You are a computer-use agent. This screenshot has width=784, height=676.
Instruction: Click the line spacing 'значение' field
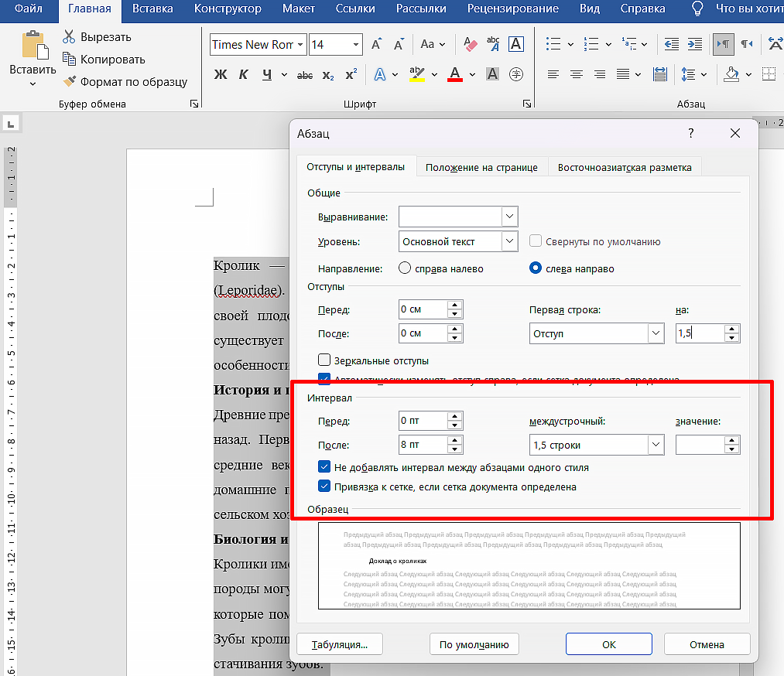[700, 445]
